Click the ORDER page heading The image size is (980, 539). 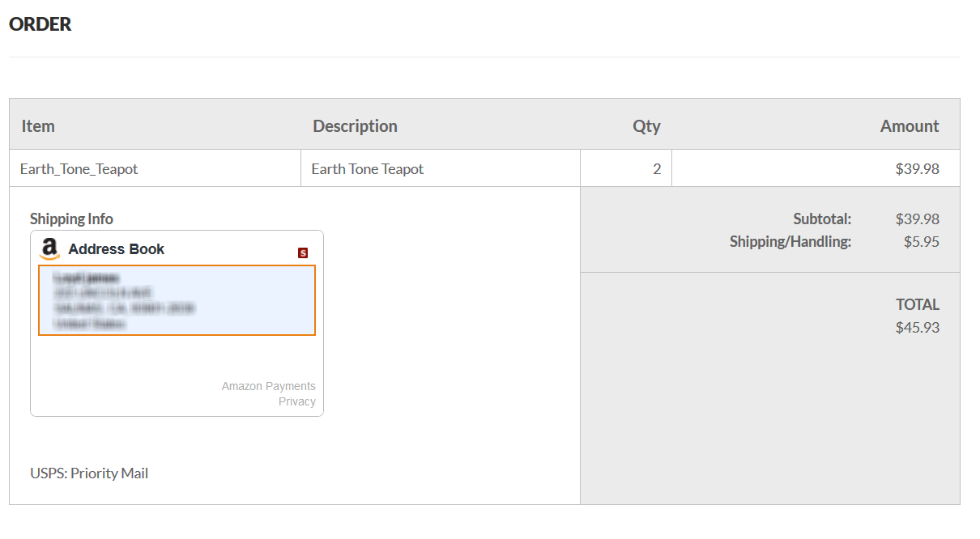40,24
